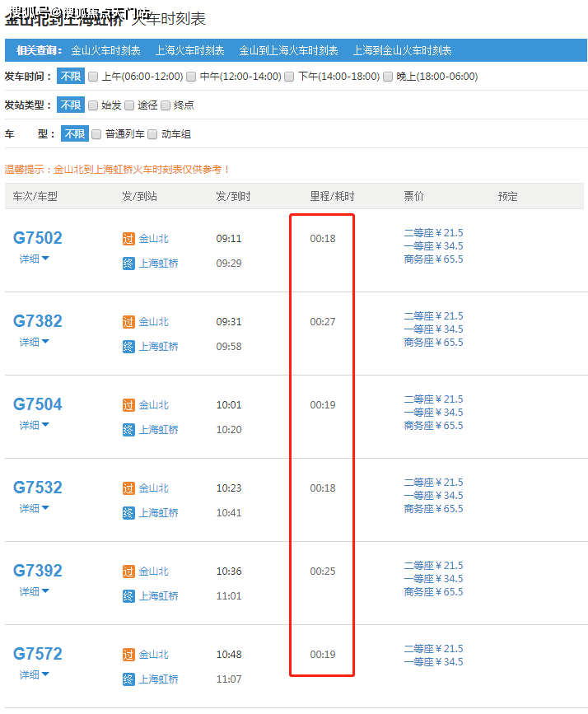Click the blue 终 icon for G7502
Screen dimensions: 588x714
tap(128, 264)
